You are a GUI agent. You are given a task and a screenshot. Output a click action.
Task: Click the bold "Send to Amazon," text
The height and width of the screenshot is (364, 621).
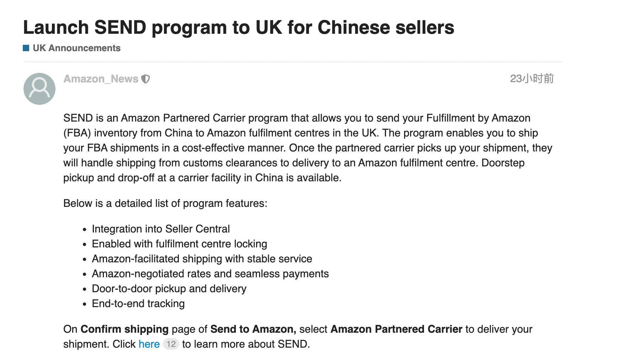point(253,329)
